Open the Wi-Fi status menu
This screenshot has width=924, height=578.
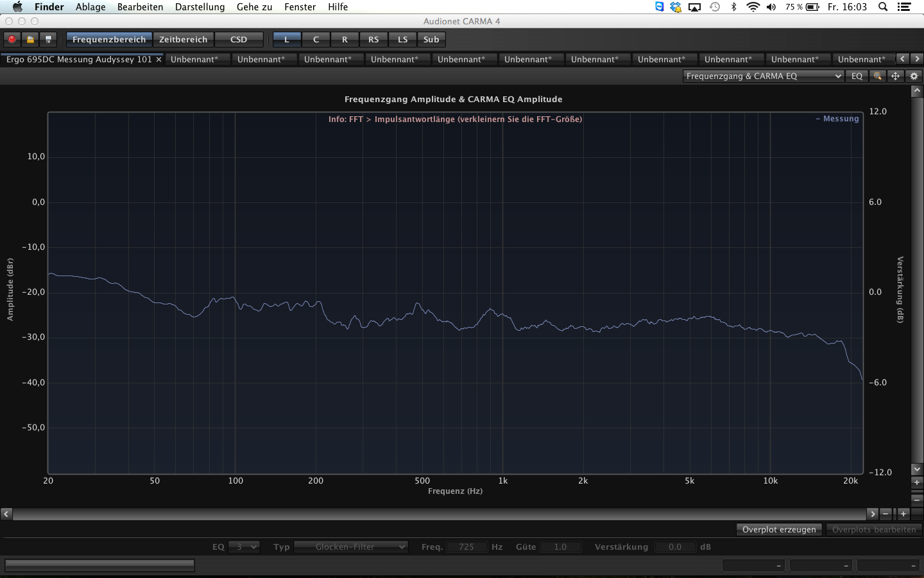click(x=753, y=7)
